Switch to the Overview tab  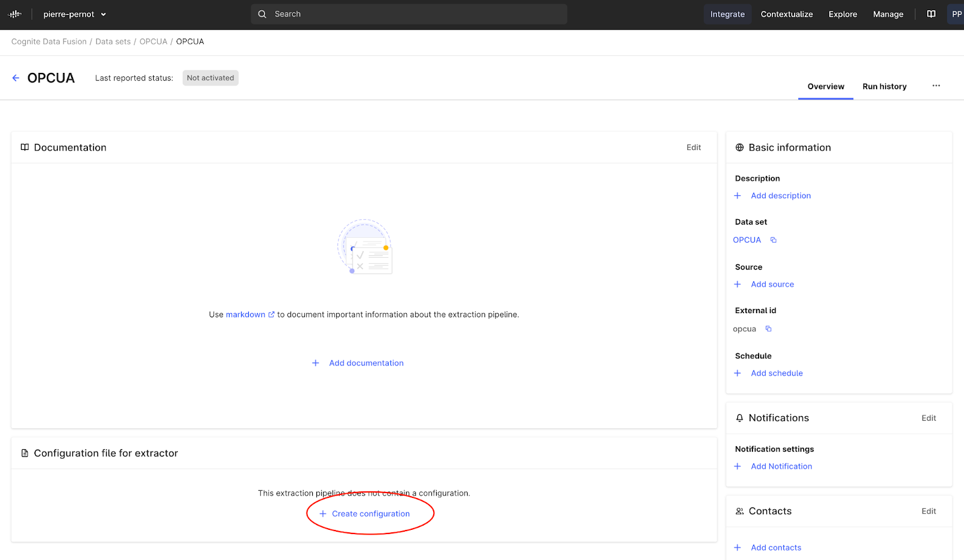coord(825,87)
